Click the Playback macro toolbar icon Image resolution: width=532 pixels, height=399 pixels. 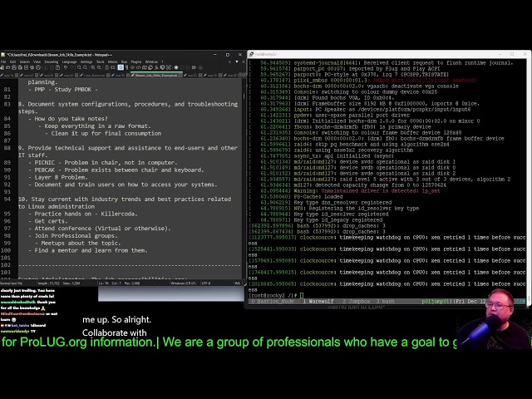click(188, 67)
